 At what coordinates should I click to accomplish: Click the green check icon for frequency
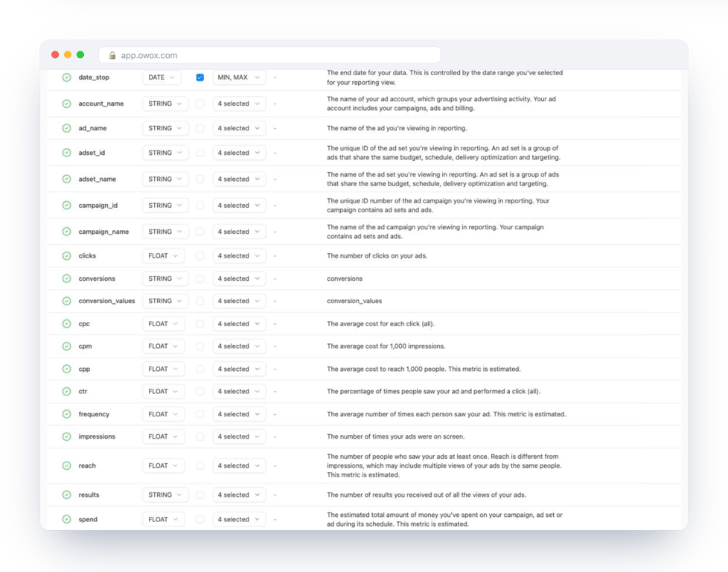pos(66,414)
